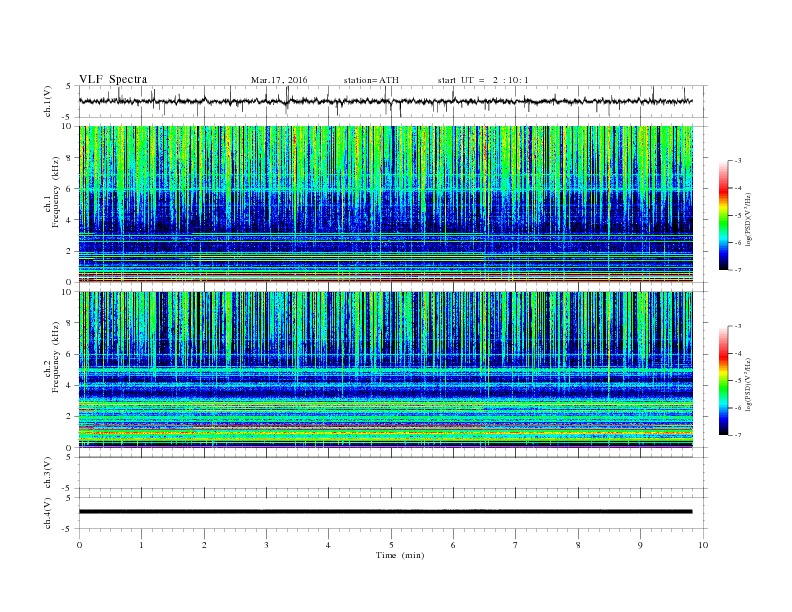
Task: Select the "ch.4(V)" axis label
Action: point(47,513)
